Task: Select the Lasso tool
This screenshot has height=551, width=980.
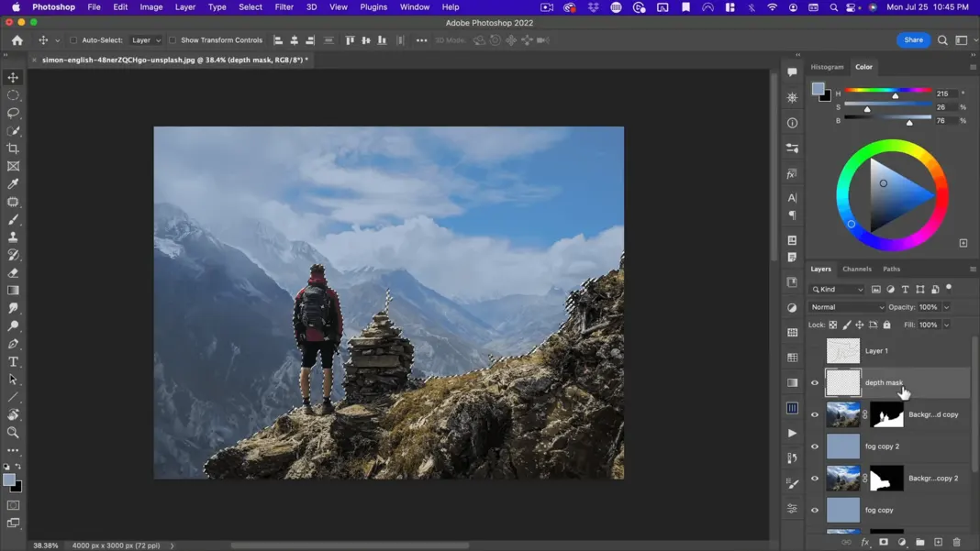Action: click(x=13, y=113)
